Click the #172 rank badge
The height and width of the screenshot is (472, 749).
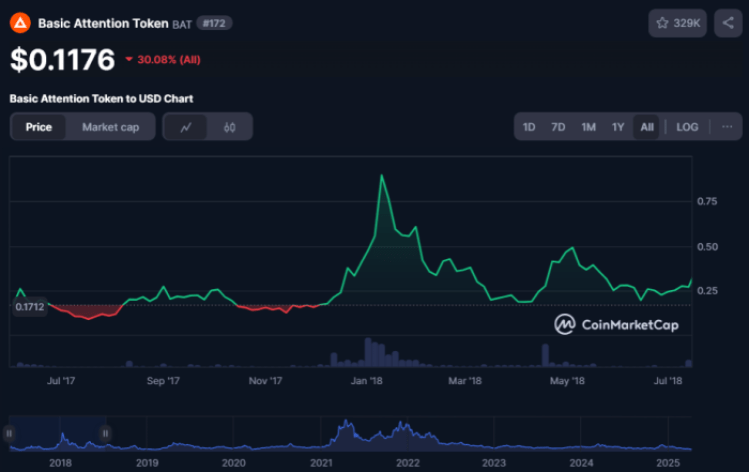tap(215, 22)
